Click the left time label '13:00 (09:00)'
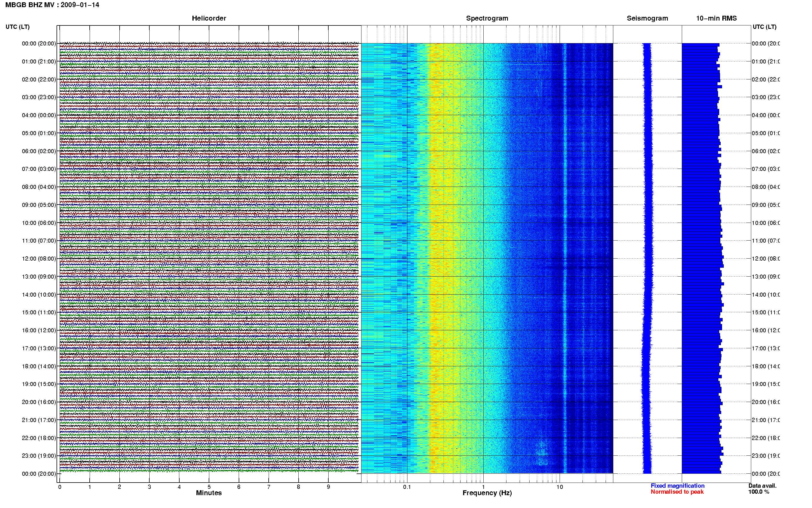 pos(39,277)
